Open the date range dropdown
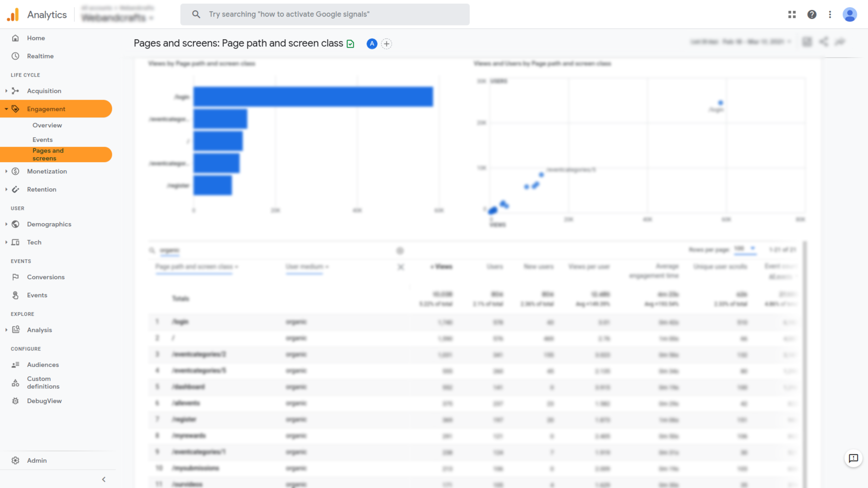 tap(741, 42)
